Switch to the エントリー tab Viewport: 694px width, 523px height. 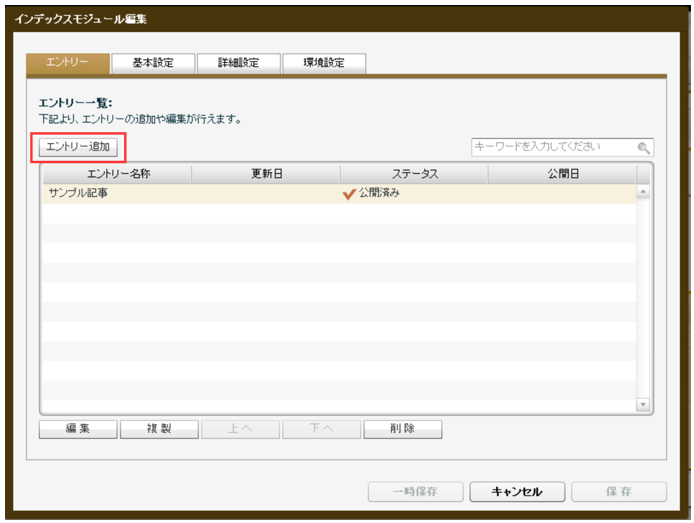point(68,63)
